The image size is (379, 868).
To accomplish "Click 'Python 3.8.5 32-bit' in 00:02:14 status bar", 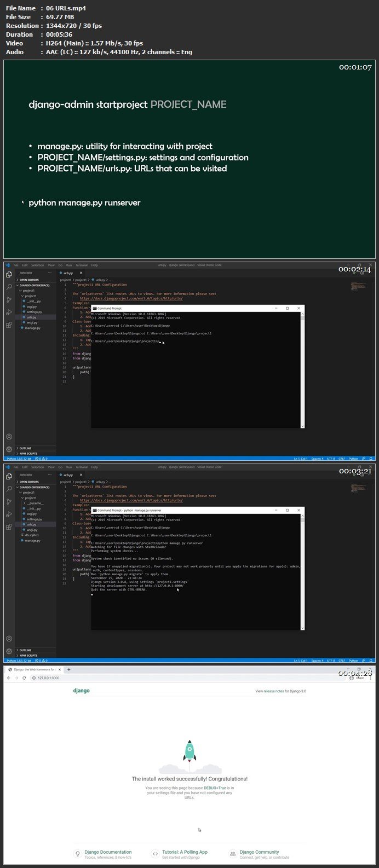I will 19,459.
